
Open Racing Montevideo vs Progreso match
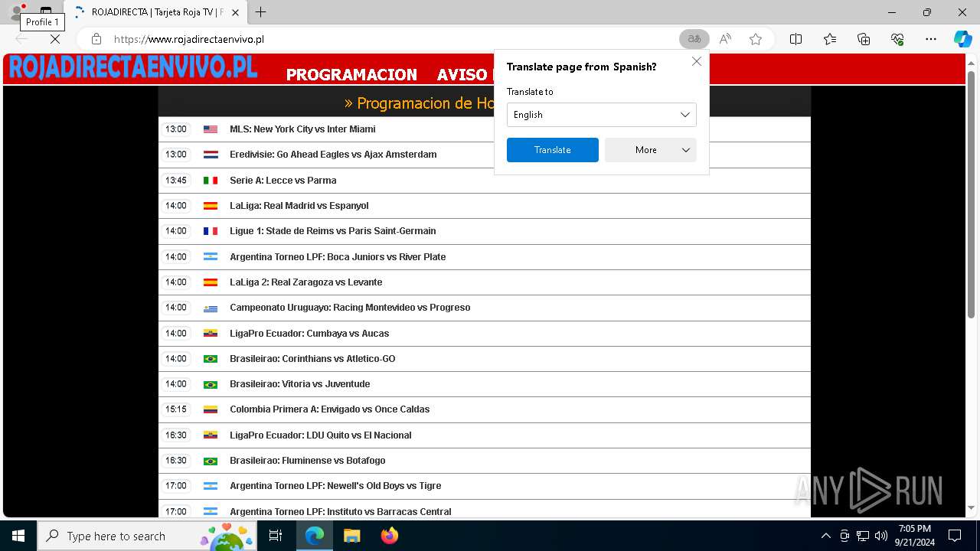pyautogui.click(x=350, y=308)
